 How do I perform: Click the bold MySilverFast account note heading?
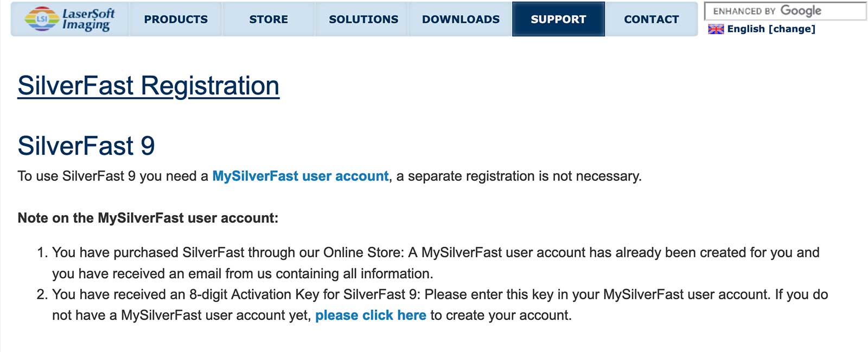[148, 218]
